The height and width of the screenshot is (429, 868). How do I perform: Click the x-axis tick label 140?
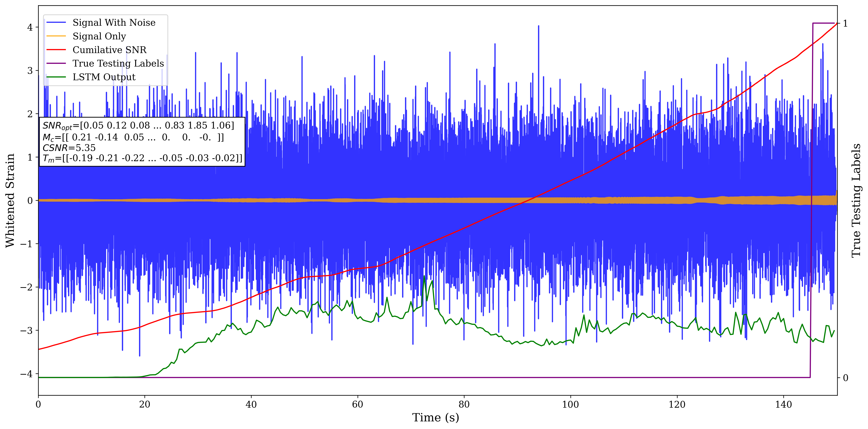[x=783, y=404]
